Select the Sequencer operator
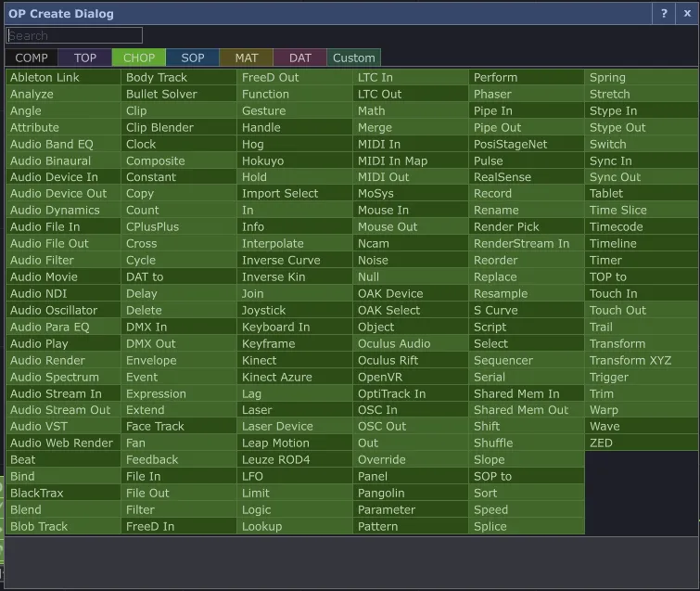Screen dimensions: 700x591 tap(527, 360)
